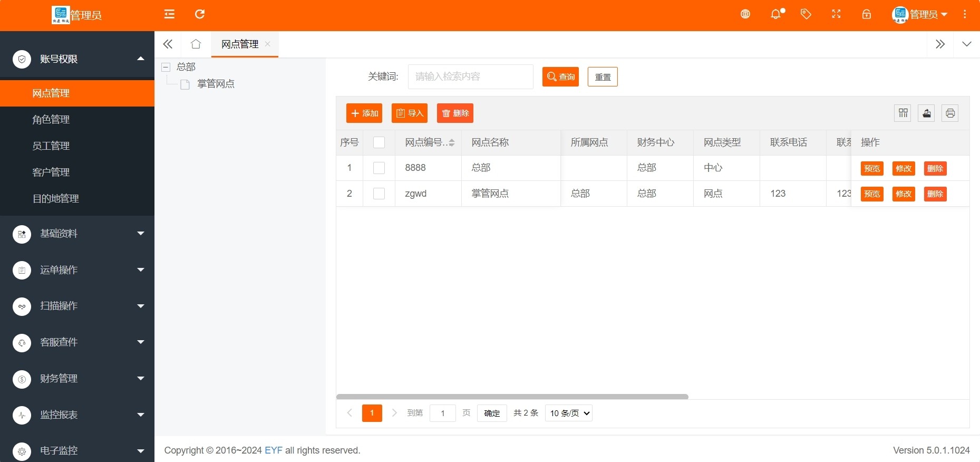The image size is (980, 462).
Task: Expand the 电子监控 menu arrow
Action: [141, 451]
